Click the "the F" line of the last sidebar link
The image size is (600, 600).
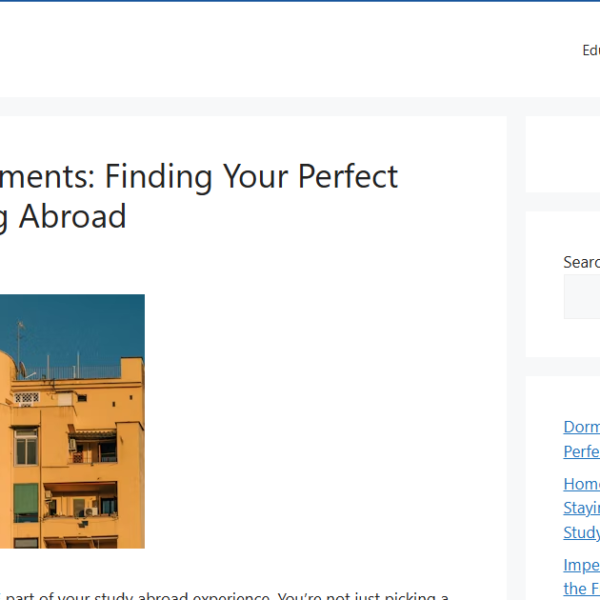coord(582,589)
